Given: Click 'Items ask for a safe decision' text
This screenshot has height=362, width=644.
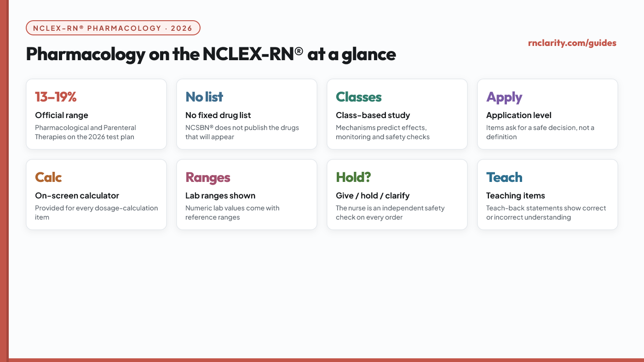Looking at the screenshot, I should pos(540,132).
